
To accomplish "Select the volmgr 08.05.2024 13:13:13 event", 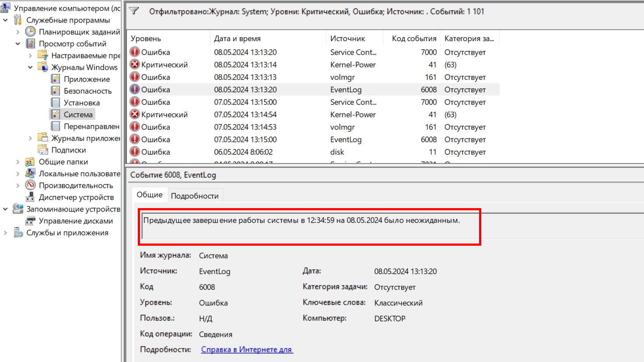I will [313, 77].
